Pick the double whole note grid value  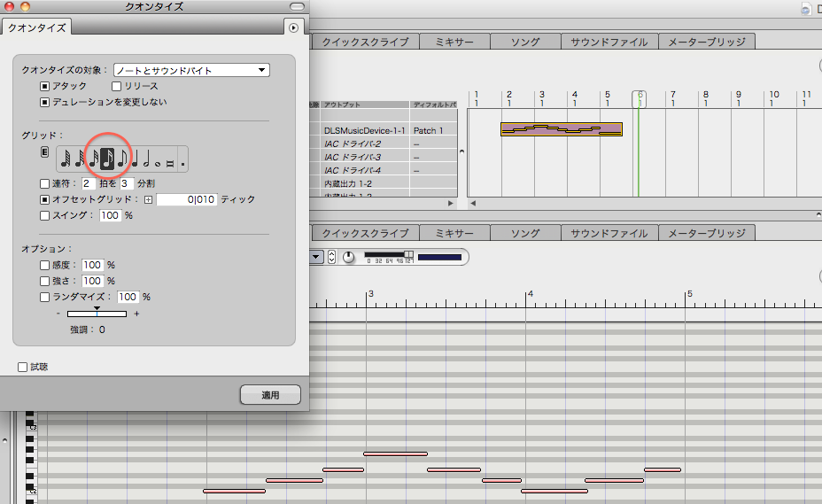[170, 164]
